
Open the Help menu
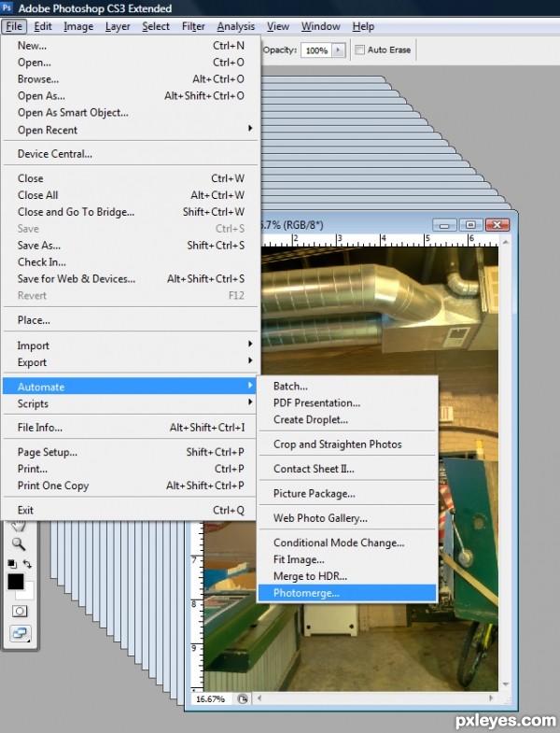pyautogui.click(x=363, y=26)
